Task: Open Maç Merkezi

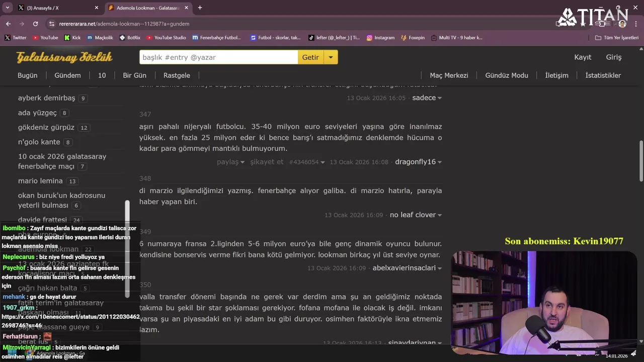Action: coord(449,75)
